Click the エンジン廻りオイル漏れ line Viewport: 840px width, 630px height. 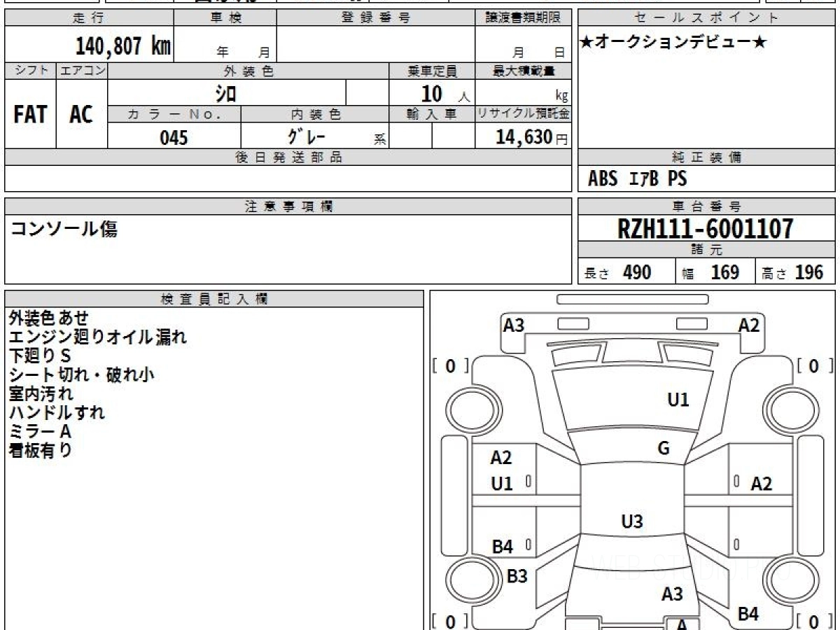(x=98, y=337)
